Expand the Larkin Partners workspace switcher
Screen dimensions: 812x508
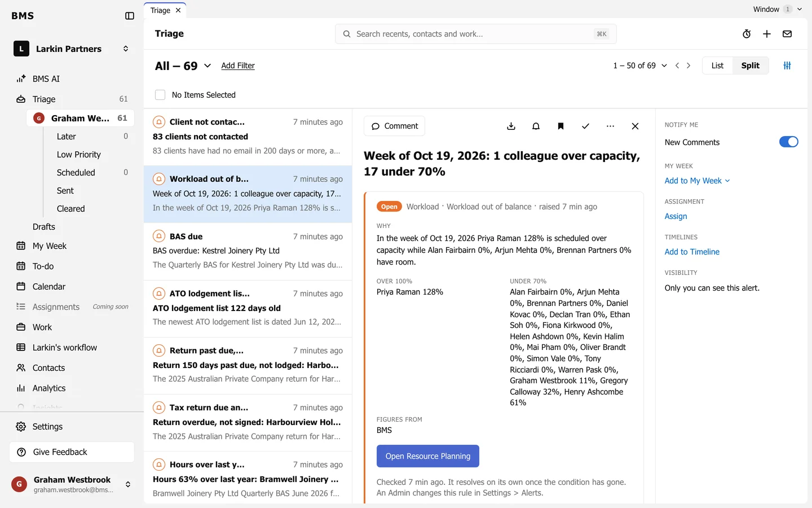[x=72, y=49]
